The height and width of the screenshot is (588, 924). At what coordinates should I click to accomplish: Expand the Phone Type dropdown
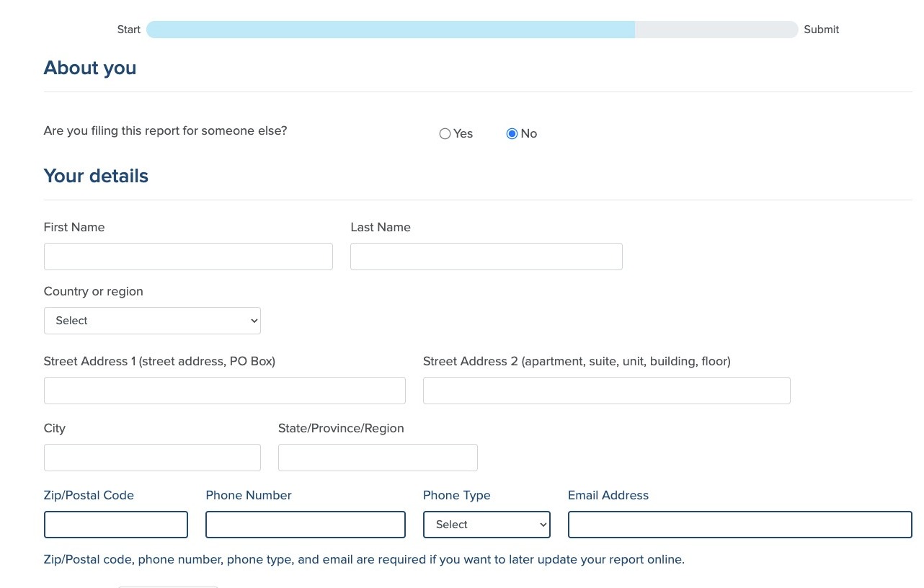pyautogui.click(x=487, y=525)
